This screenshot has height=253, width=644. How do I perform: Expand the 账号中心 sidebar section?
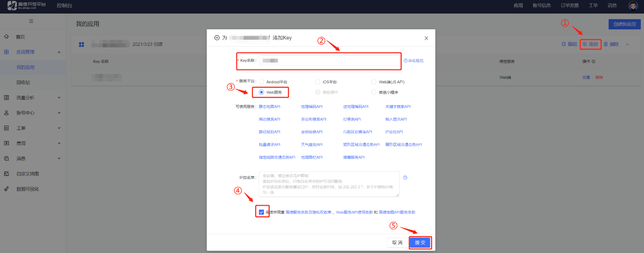click(59, 113)
